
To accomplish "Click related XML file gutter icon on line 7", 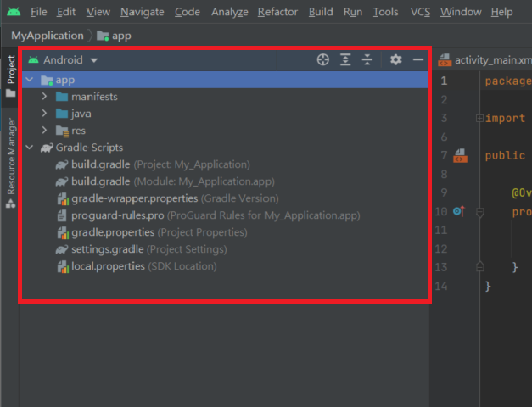I will [460, 156].
